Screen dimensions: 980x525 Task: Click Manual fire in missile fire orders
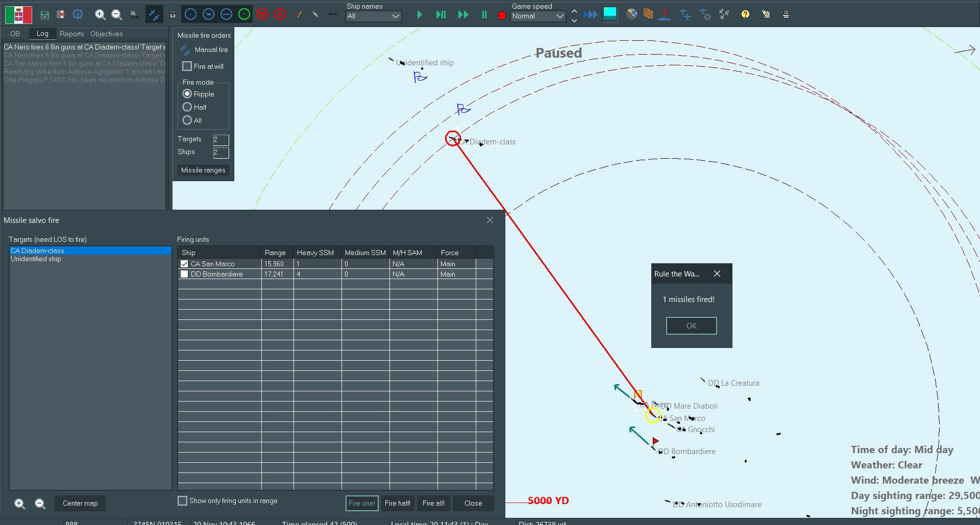pyautogui.click(x=204, y=49)
